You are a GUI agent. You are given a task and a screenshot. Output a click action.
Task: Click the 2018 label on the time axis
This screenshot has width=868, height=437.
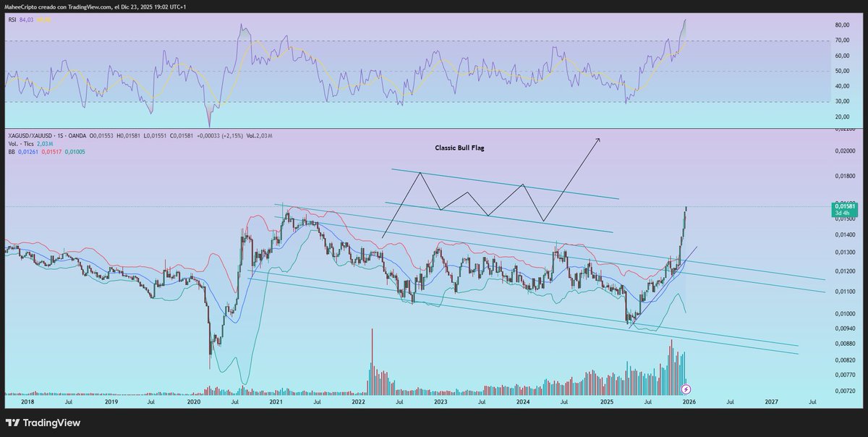(28, 402)
